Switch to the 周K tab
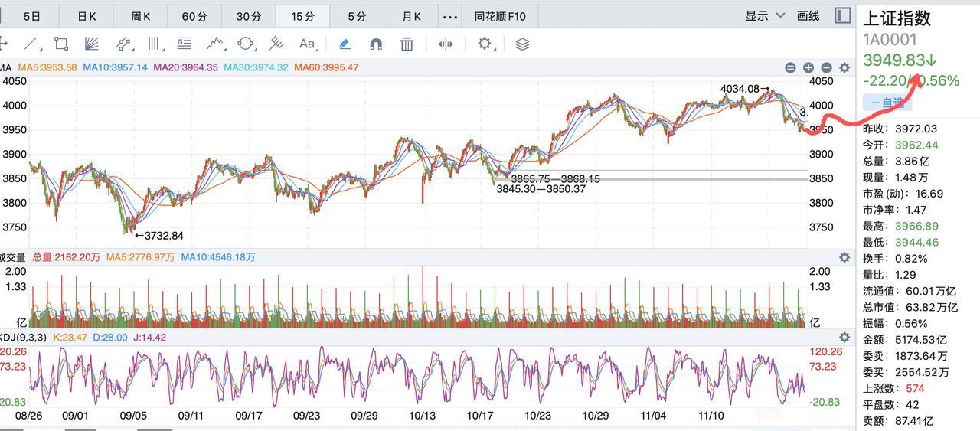The width and height of the screenshot is (980, 431). tap(140, 16)
